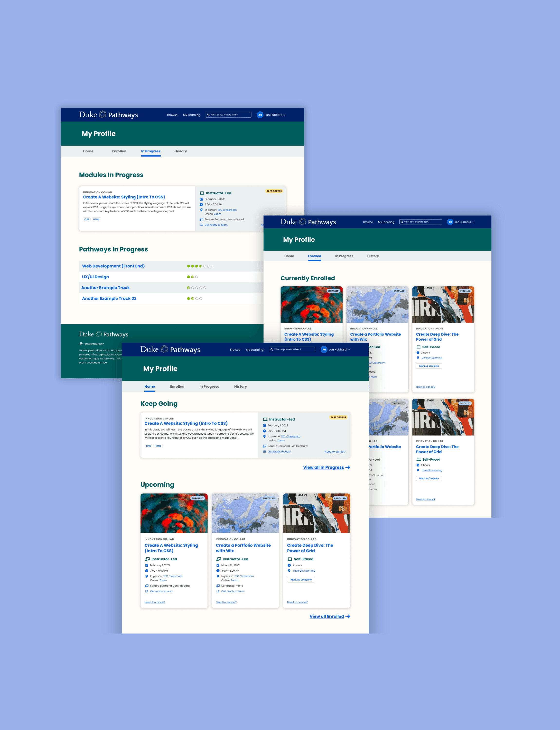Image resolution: width=560 pixels, height=730 pixels.
Task: Select the History tab on the Modules In Progress page
Action: [x=180, y=151]
